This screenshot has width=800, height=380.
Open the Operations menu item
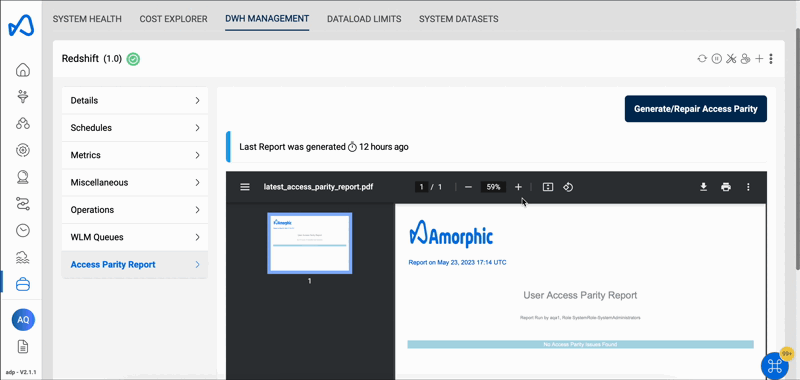coord(135,210)
